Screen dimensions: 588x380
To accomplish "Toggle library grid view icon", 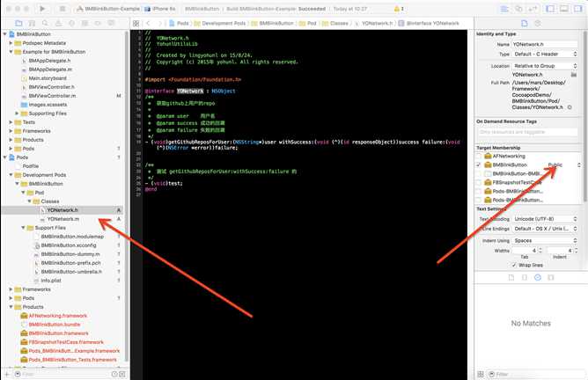I will click(x=481, y=374).
